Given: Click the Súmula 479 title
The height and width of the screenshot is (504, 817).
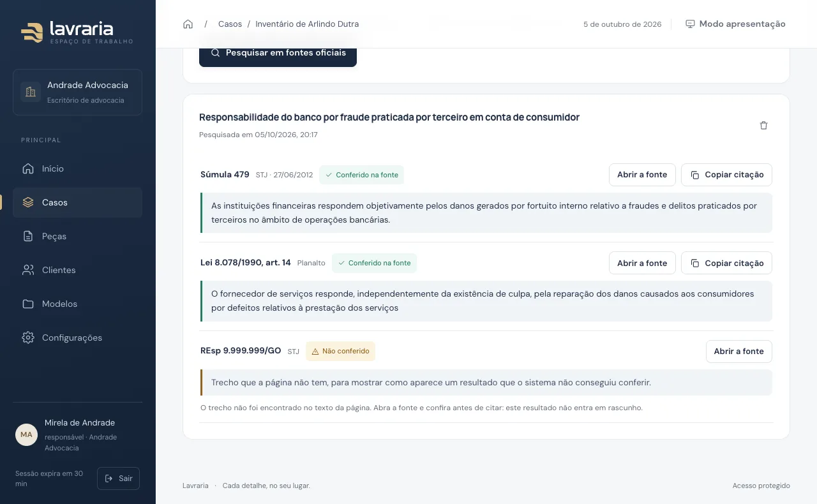Looking at the screenshot, I should [x=225, y=175].
